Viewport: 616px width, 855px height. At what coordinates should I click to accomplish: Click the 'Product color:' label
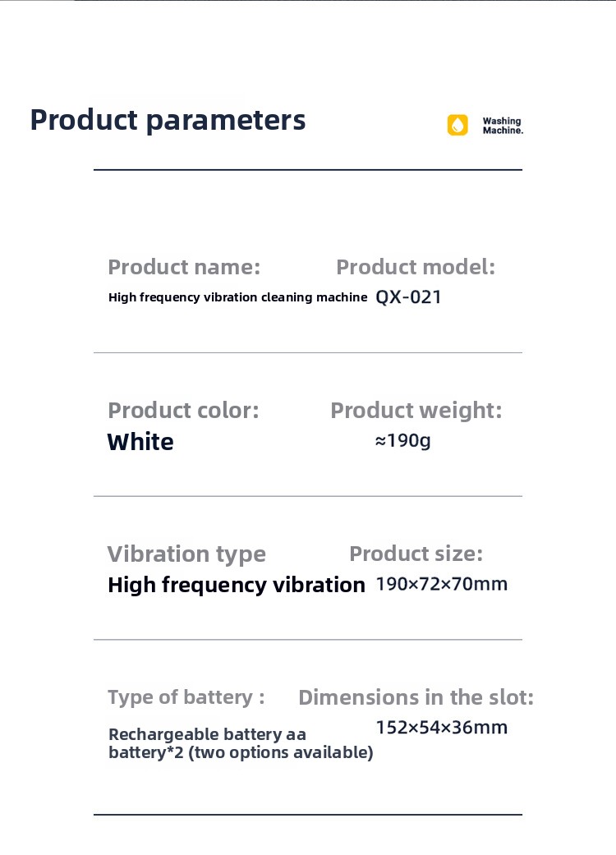click(x=183, y=410)
